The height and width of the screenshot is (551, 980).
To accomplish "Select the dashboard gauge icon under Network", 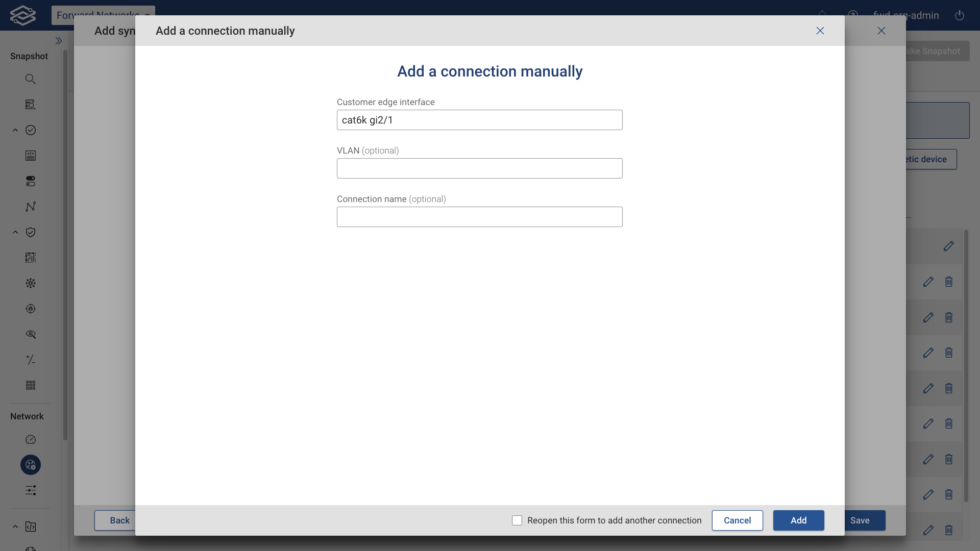I will point(31,439).
